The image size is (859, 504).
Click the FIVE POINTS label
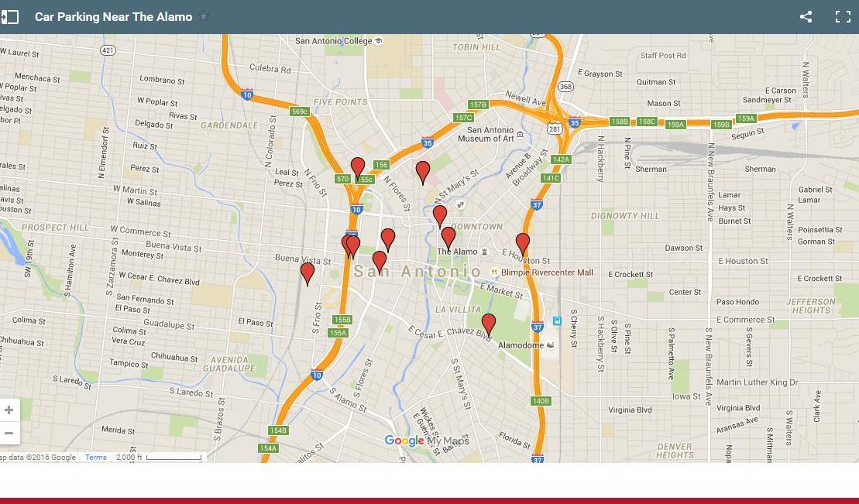click(340, 102)
